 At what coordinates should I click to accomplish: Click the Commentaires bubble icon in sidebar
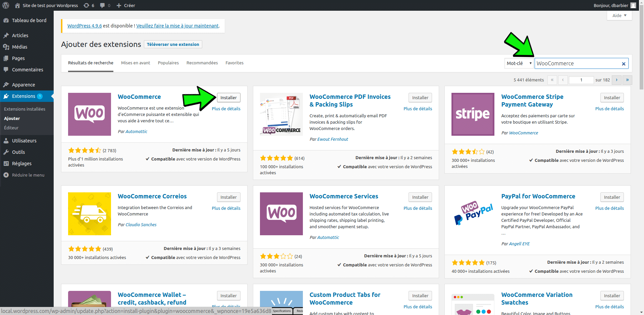6,70
